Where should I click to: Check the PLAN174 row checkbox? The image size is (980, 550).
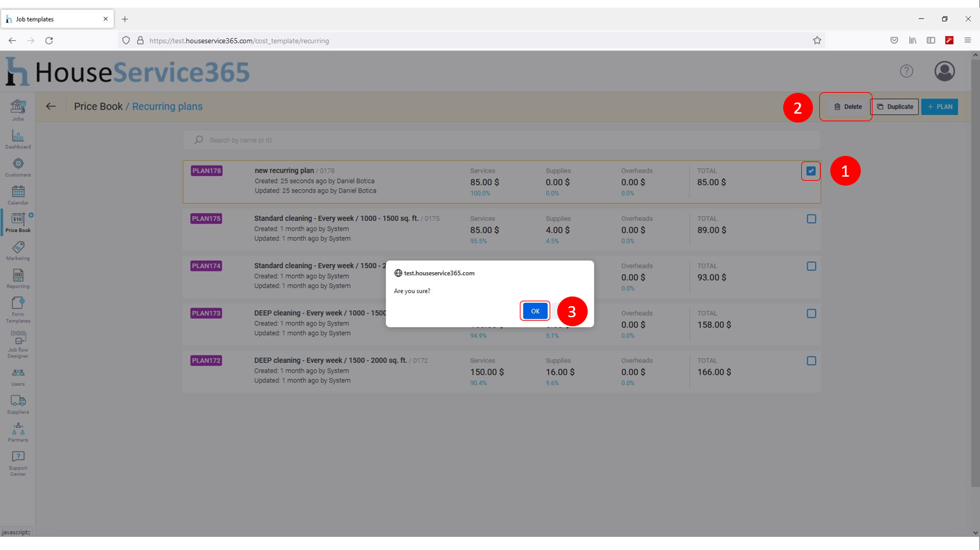point(811,266)
